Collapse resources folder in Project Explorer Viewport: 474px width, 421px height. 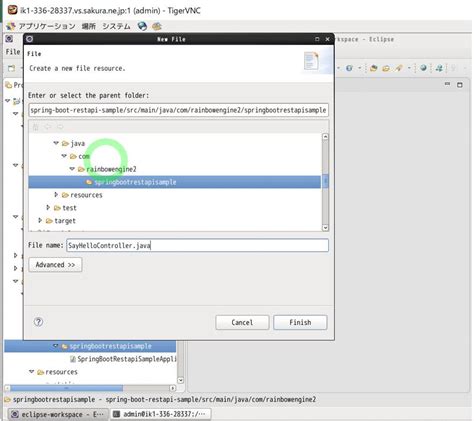coord(31,371)
